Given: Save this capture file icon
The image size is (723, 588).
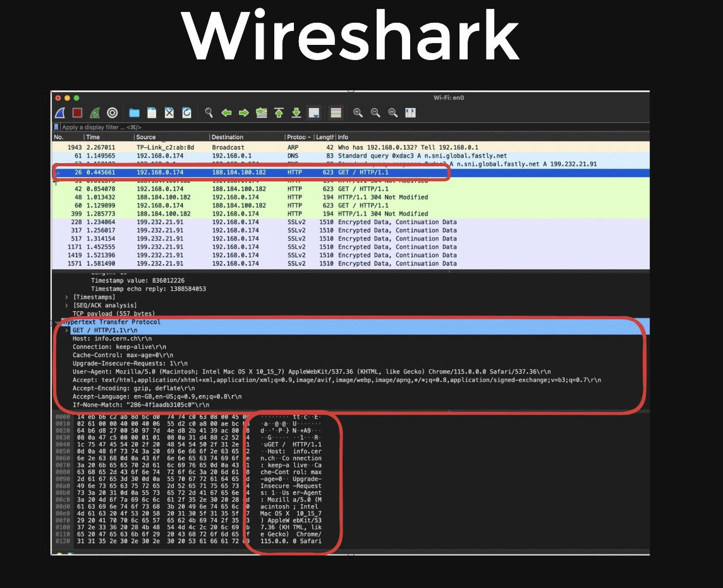Looking at the screenshot, I should point(152,113).
